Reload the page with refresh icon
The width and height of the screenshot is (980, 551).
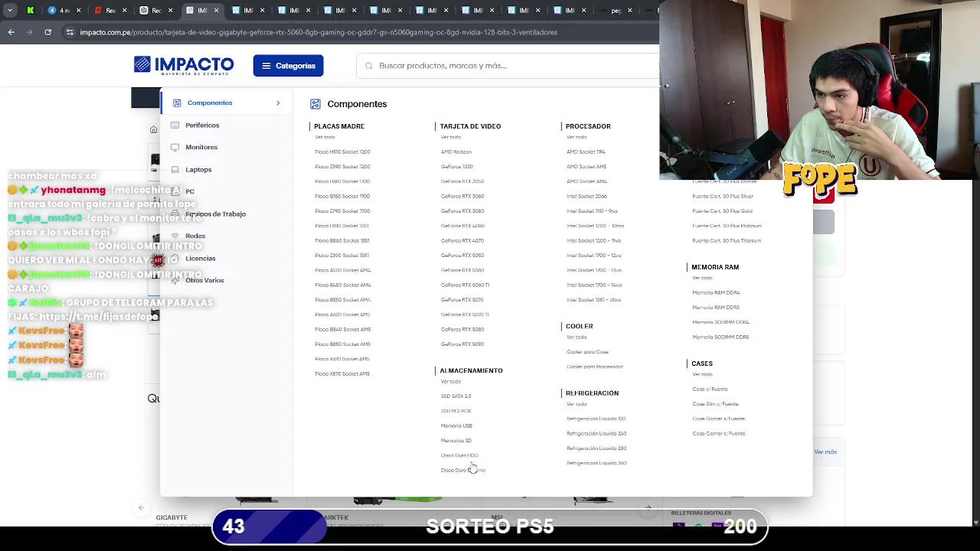coord(47,32)
